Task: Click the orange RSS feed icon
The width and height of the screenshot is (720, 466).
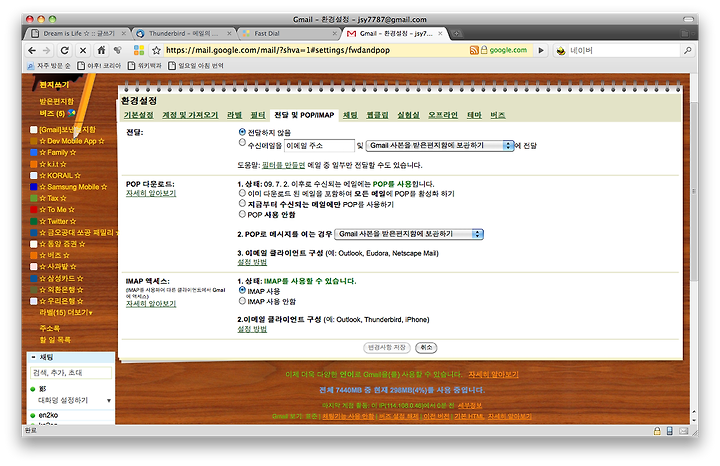Action: coord(474,50)
